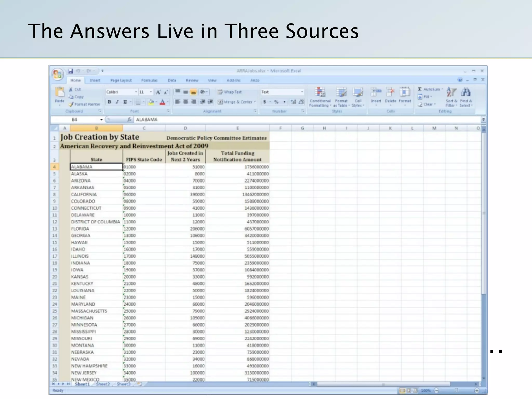Open the Sheet2 worksheet tab

tap(103, 384)
